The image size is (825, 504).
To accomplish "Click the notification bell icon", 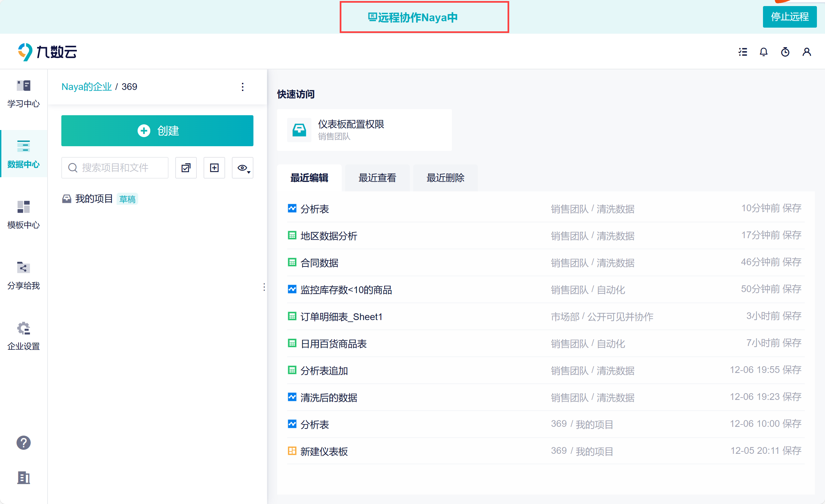I will (x=764, y=52).
